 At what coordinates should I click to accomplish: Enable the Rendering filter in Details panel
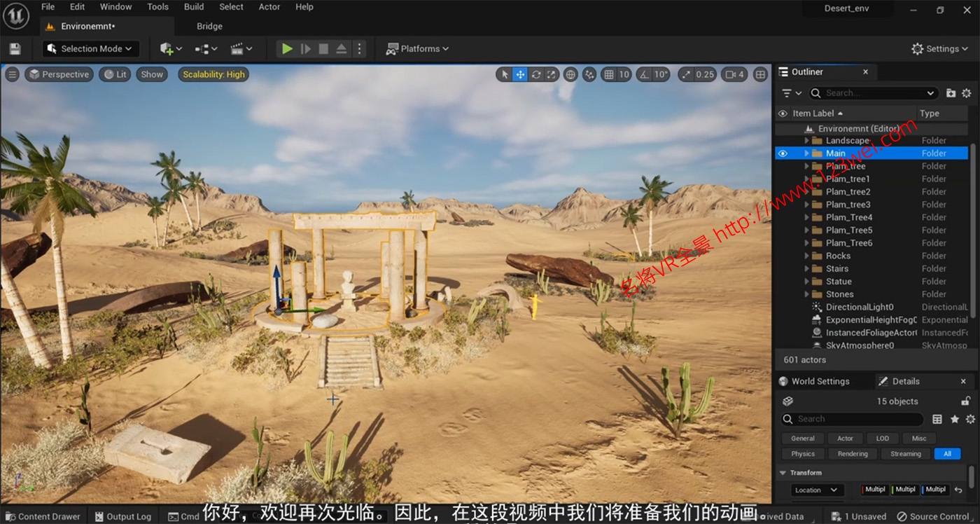pyautogui.click(x=852, y=453)
